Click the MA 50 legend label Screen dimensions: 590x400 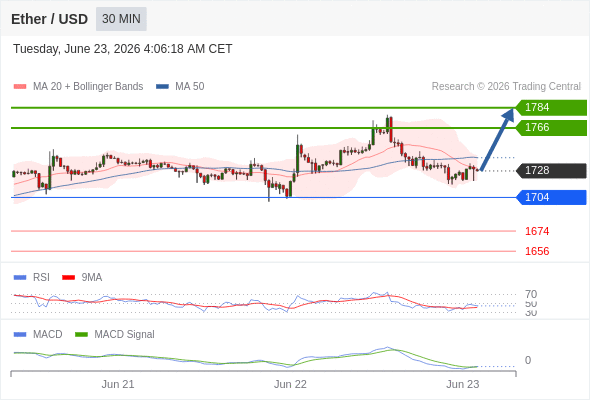pos(190,87)
